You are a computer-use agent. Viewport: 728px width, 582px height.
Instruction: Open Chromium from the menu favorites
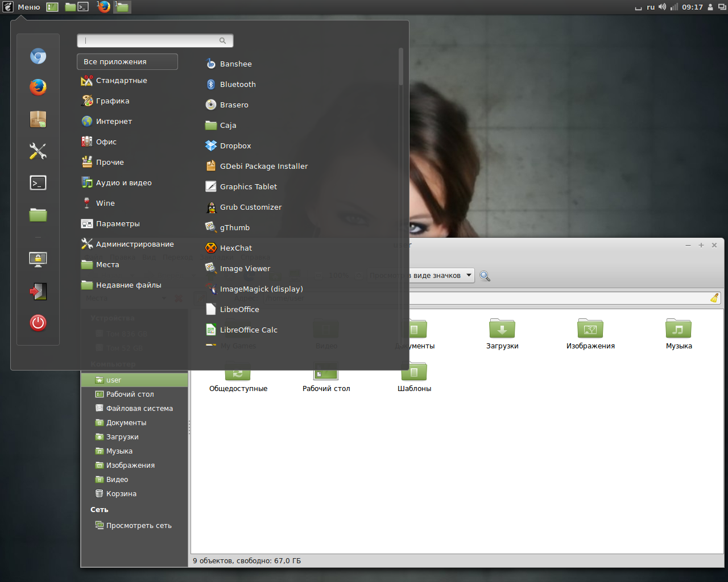point(38,56)
